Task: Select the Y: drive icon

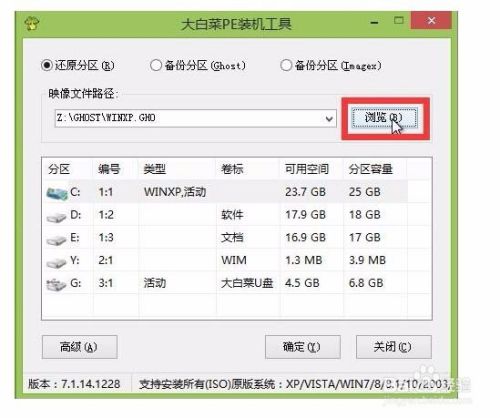Action: [56, 263]
